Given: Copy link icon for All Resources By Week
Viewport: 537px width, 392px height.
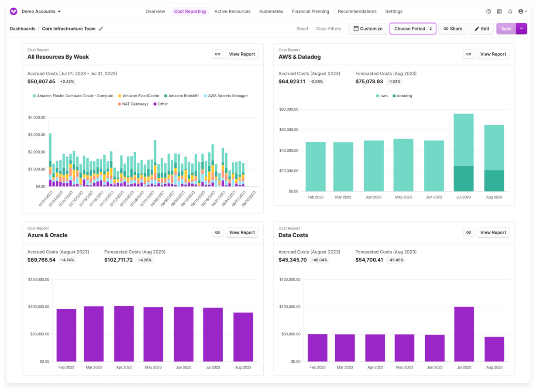Looking at the screenshot, I should [217, 54].
